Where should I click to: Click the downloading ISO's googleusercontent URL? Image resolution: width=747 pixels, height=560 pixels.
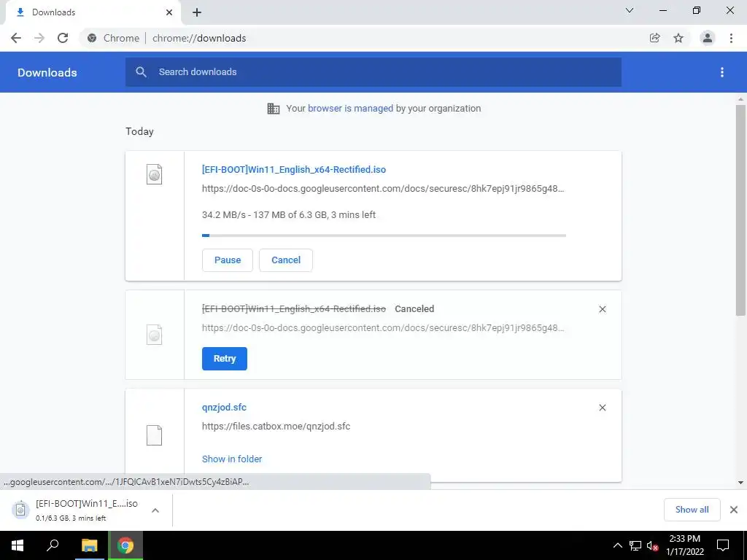[x=383, y=189]
